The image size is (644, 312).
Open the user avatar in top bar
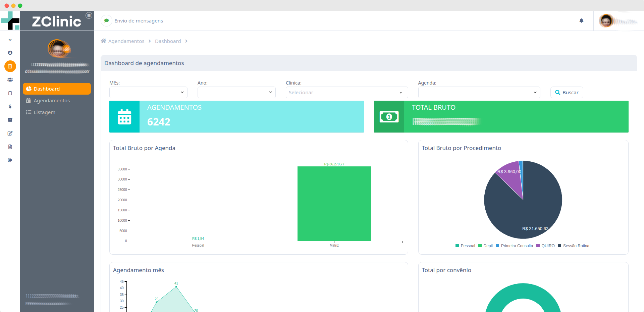(x=606, y=21)
